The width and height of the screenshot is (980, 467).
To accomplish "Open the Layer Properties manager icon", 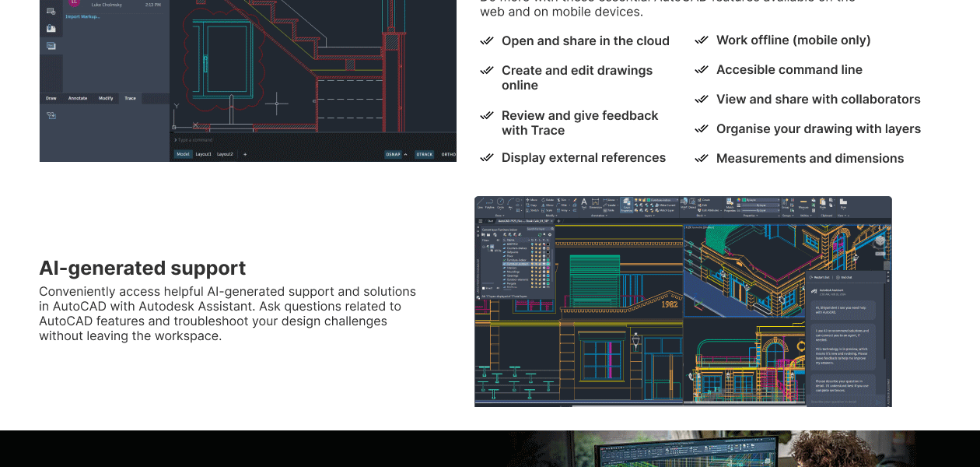I will point(626,206).
